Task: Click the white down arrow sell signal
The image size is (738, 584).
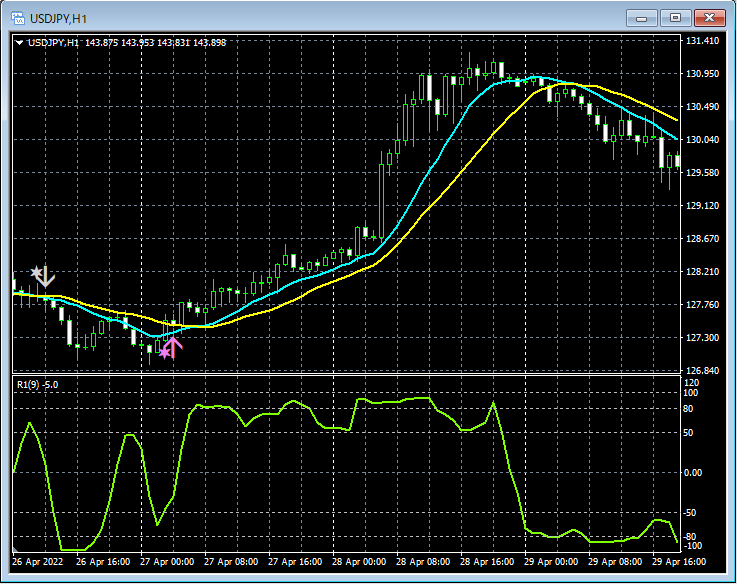Action: (x=46, y=277)
